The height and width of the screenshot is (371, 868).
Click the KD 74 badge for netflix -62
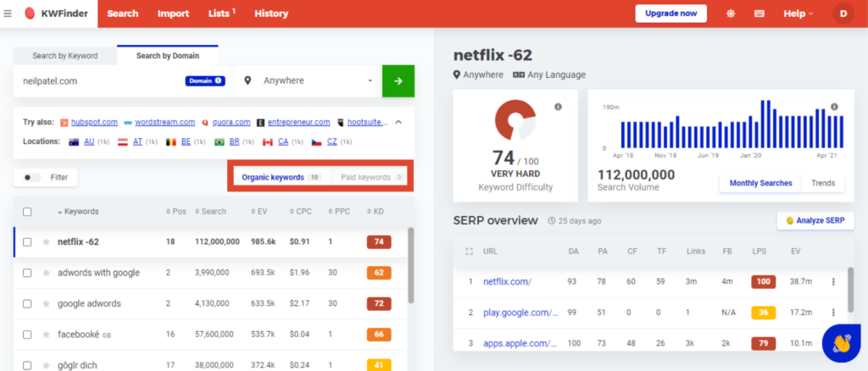379,241
